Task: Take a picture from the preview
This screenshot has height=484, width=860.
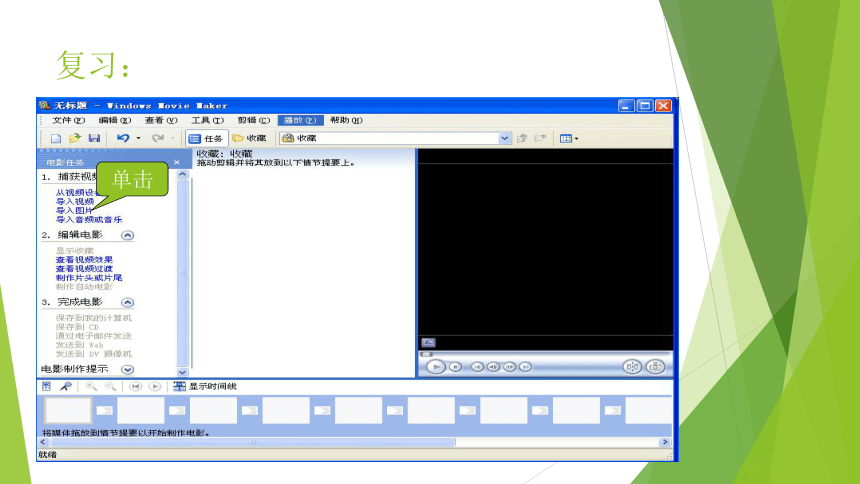Action: 655,367
